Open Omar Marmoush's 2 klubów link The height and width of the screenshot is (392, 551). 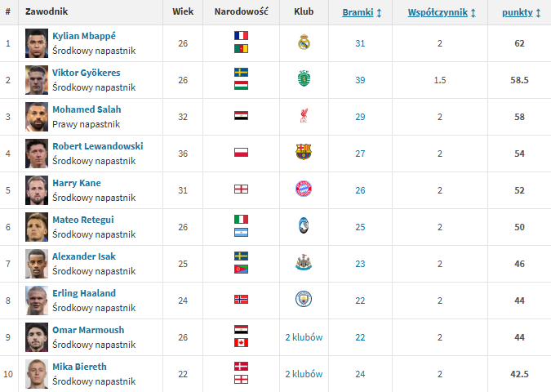(x=304, y=337)
